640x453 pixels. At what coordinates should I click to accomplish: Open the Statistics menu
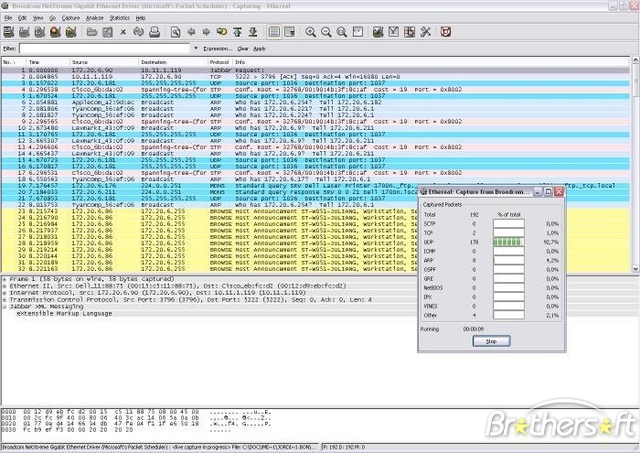click(x=120, y=18)
